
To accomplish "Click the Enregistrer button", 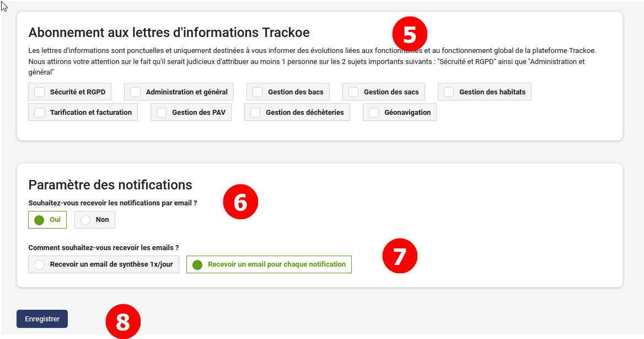I will [42, 319].
